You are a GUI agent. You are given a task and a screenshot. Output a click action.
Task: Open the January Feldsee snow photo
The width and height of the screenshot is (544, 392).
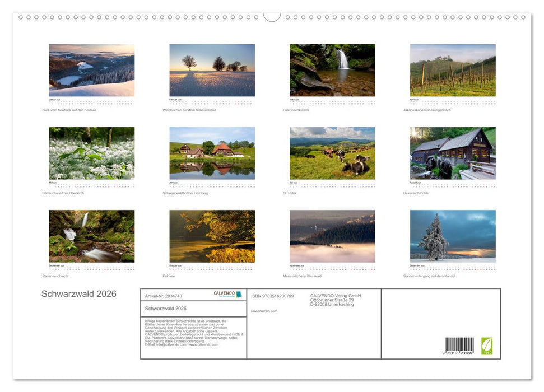pyautogui.click(x=92, y=71)
